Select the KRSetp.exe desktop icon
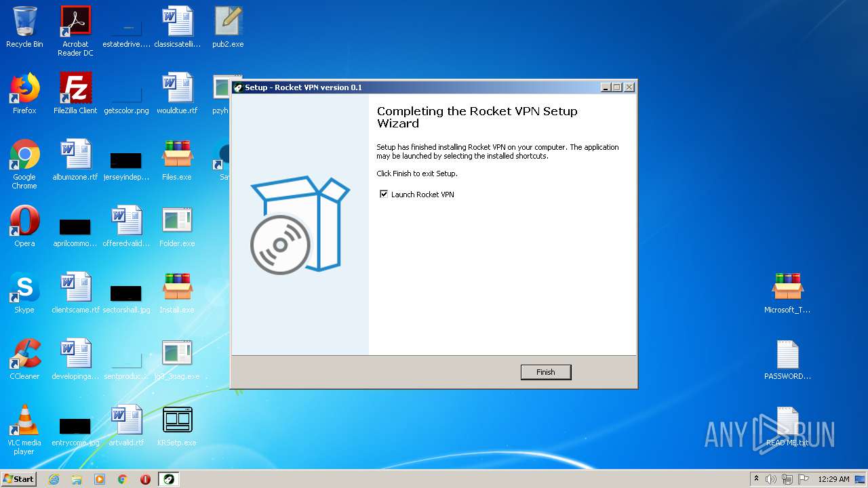The height and width of the screenshot is (488, 868). [x=177, y=426]
